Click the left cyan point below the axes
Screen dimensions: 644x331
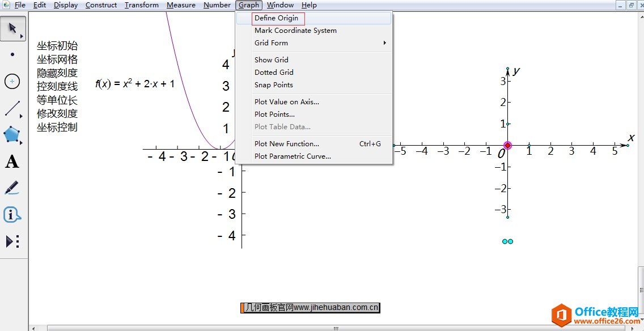[x=505, y=241]
